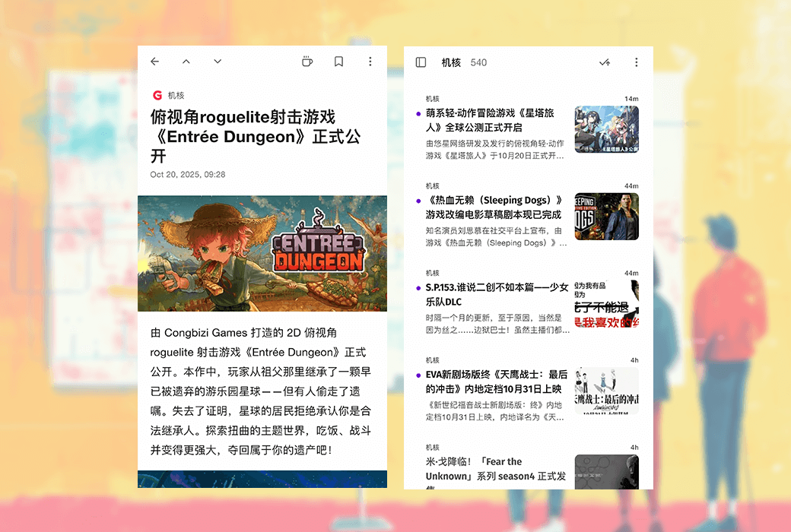This screenshot has height=532, width=791.
Task: Open feed list's three-dot more menu
Action: pos(637,62)
